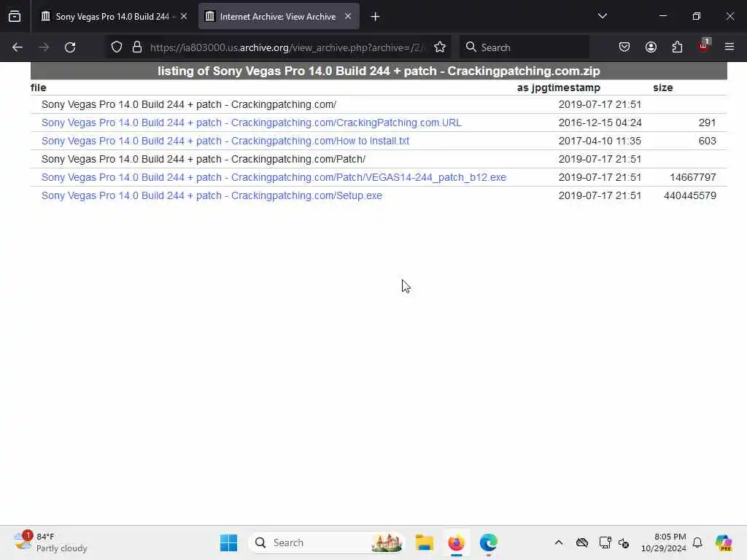Open the Setup.exe file link

point(212,195)
